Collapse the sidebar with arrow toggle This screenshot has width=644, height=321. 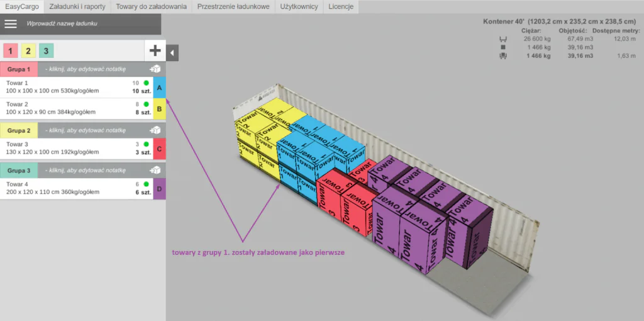tap(172, 53)
